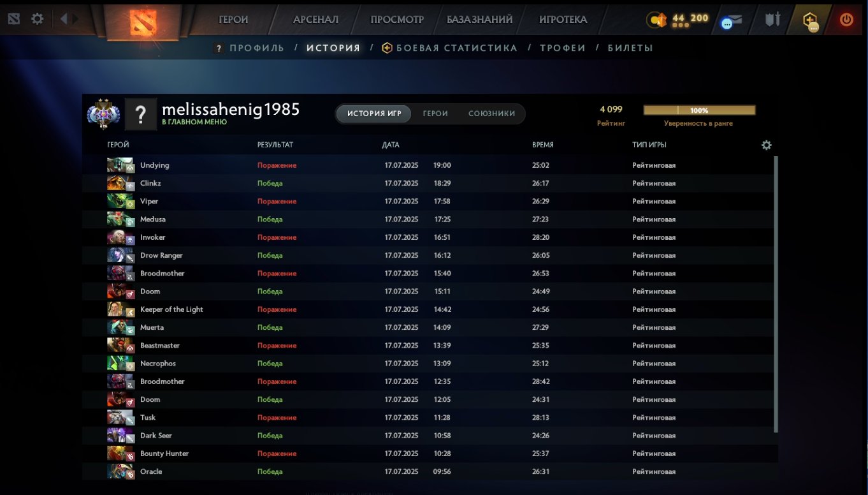Screen dimensions: 868x495
Task: Open the settings gear in top bar
Action: tap(38, 19)
